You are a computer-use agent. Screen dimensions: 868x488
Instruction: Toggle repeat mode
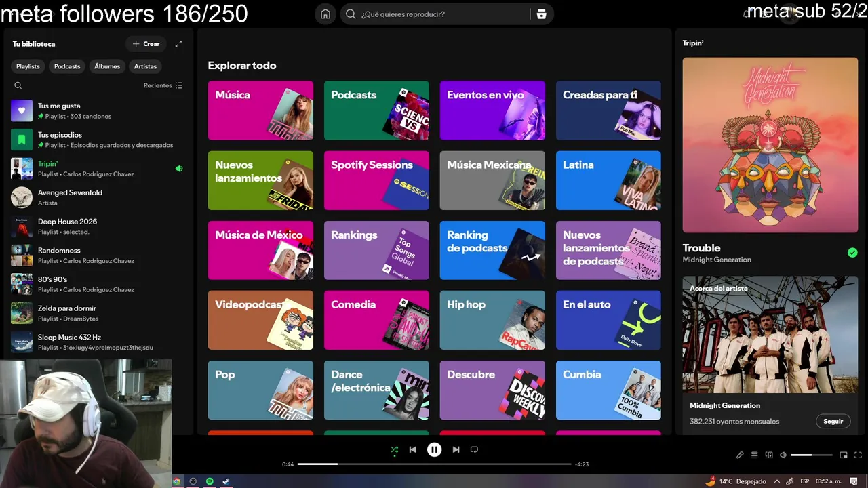474,449
